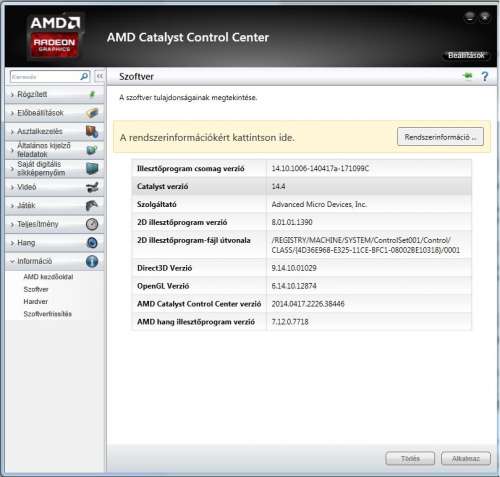Expand the Teljesítmény section

[x=12, y=224]
